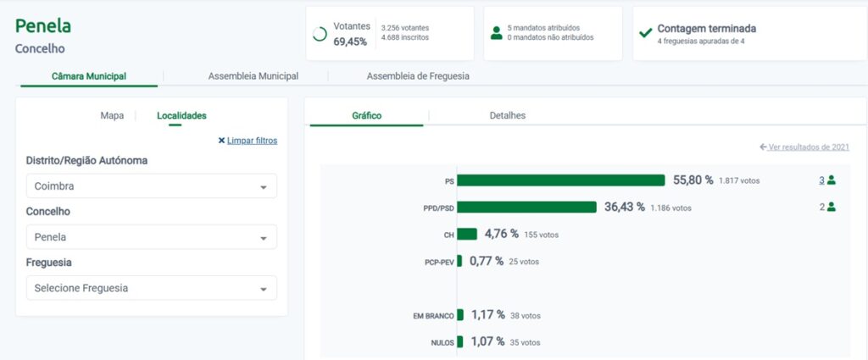Switch to Assembleia de Freguesia tab

click(418, 76)
